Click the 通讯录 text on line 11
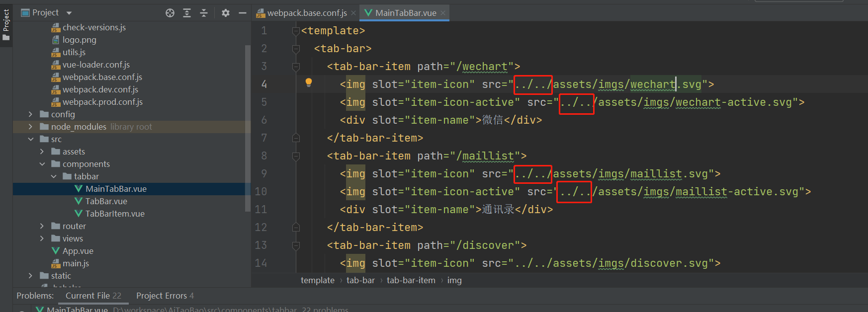 pyautogui.click(x=498, y=210)
